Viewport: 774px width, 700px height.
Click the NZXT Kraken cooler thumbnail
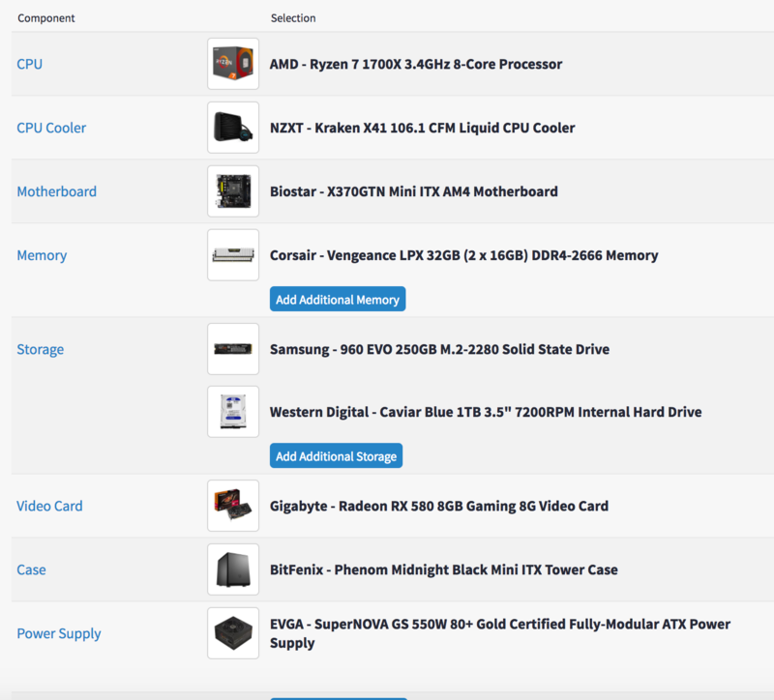point(233,128)
